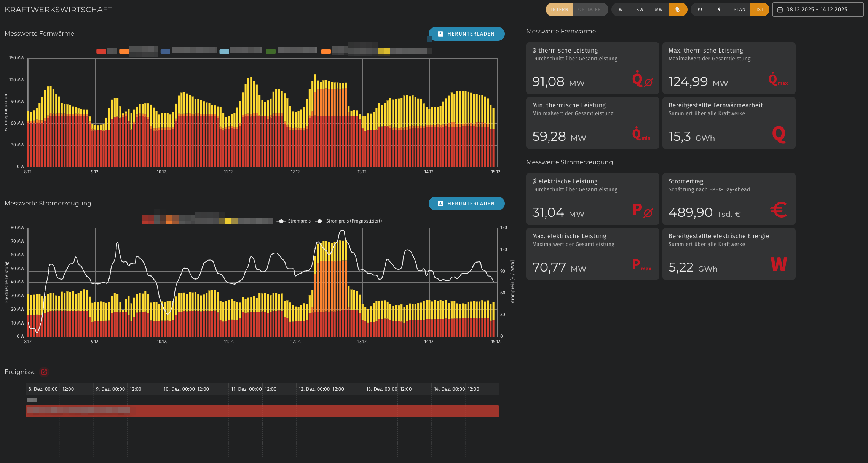868x463 pixels.
Task: Select the heat waves (Fernwärme) icon
Action: pos(700,10)
